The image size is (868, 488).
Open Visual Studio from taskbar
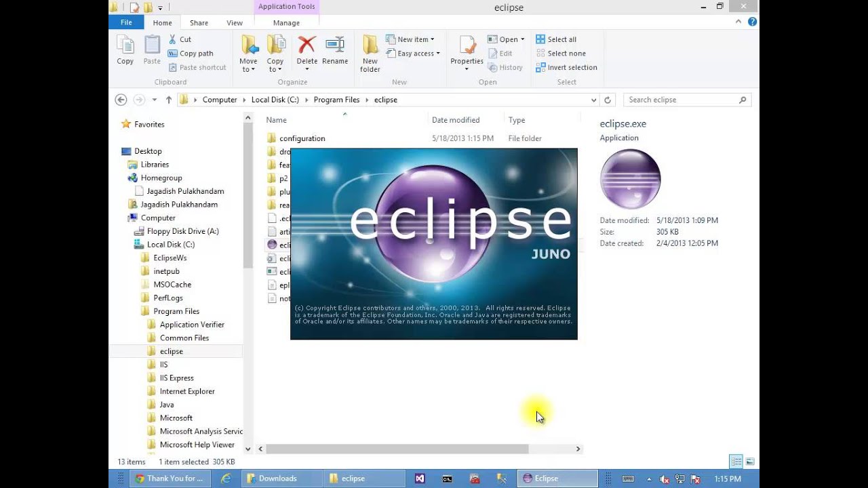(x=420, y=479)
